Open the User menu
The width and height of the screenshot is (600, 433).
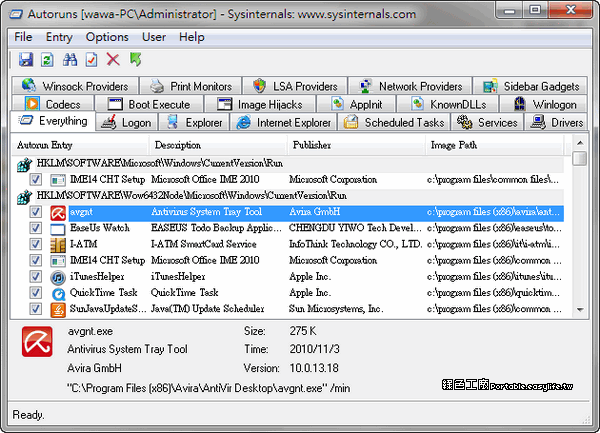[x=154, y=37]
